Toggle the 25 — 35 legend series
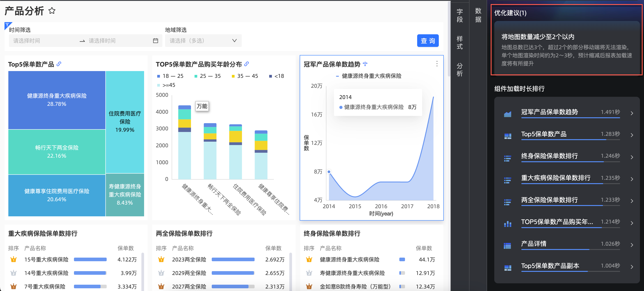The width and height of the screenshot is (644, 291). 207,76
